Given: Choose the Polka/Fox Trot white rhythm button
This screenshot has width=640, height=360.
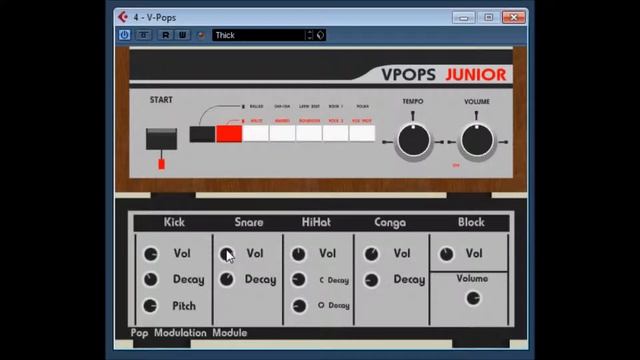Looking at the screenshot, I should (362, 133).
